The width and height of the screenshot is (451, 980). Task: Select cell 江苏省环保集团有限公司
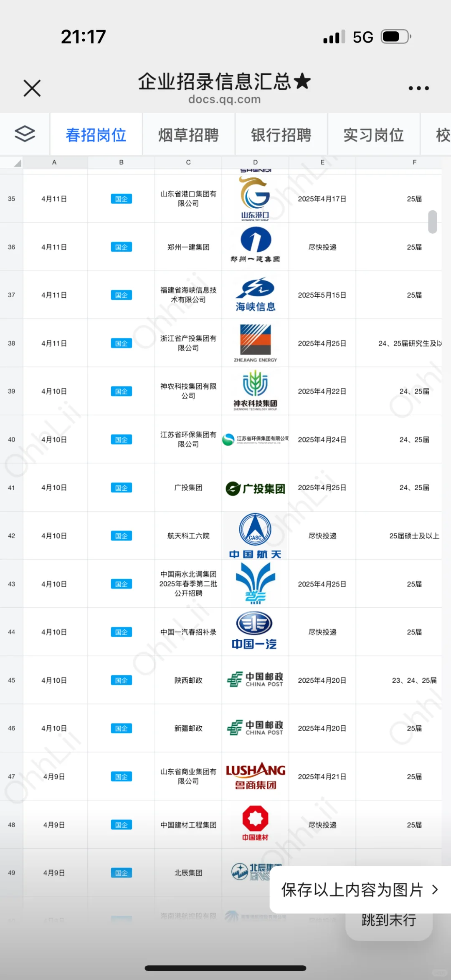coord(188,439)
